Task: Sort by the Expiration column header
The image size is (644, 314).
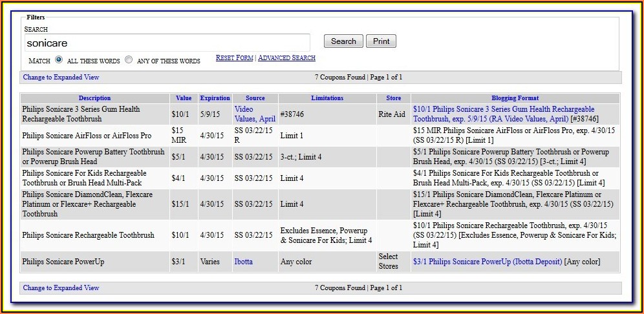Action: tap(215, 98)
